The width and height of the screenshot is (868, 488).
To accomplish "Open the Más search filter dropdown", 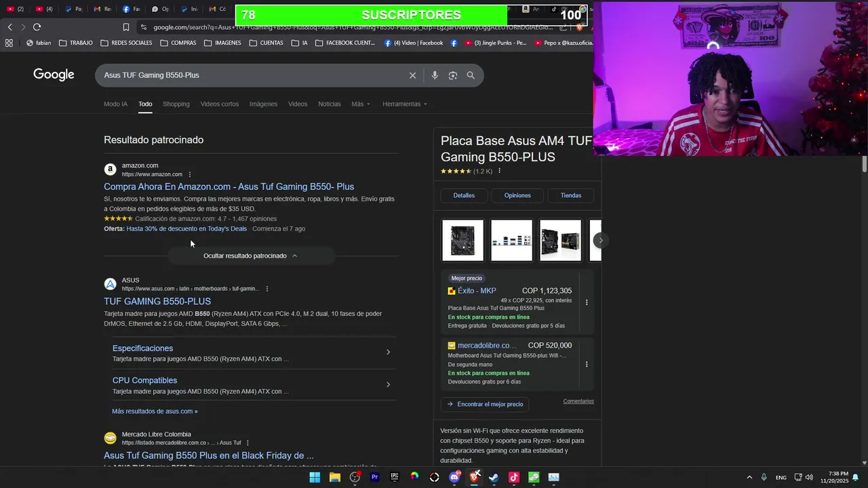I will coord(361,104).
